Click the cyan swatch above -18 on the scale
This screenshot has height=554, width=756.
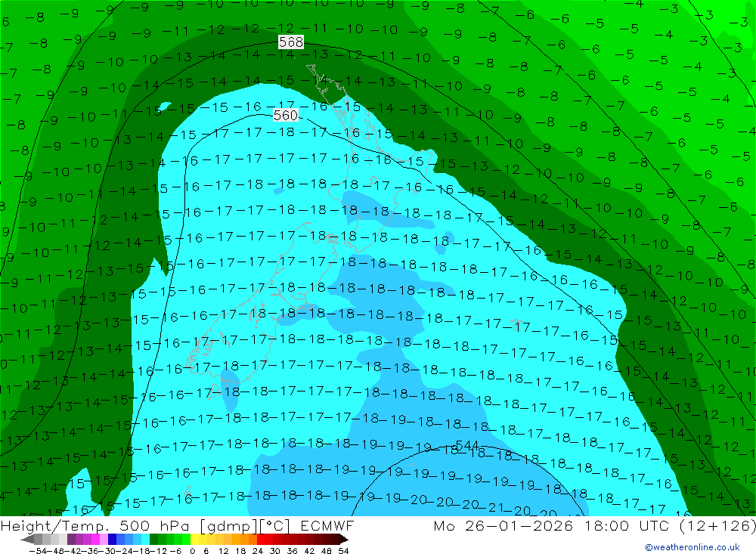(x=145, y=540)
